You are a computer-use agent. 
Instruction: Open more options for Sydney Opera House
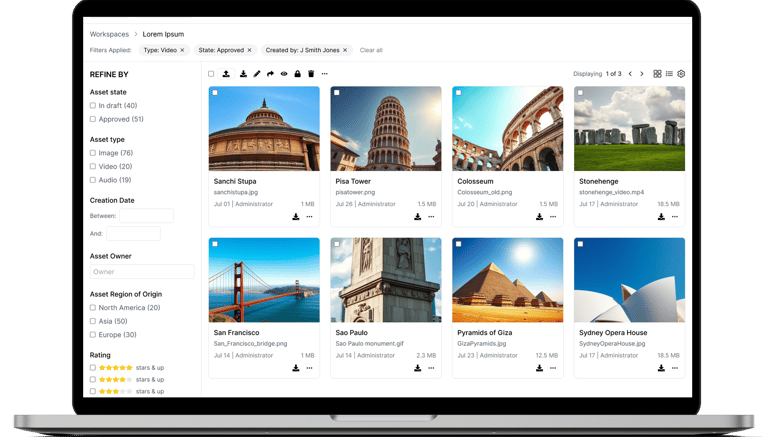point(675,368)
